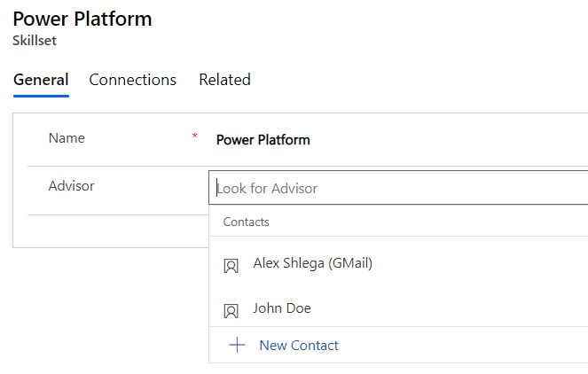The height and width of the screenshot is (374, 588).
Task: Open the Related tab menu
Action: click(224, 80)
